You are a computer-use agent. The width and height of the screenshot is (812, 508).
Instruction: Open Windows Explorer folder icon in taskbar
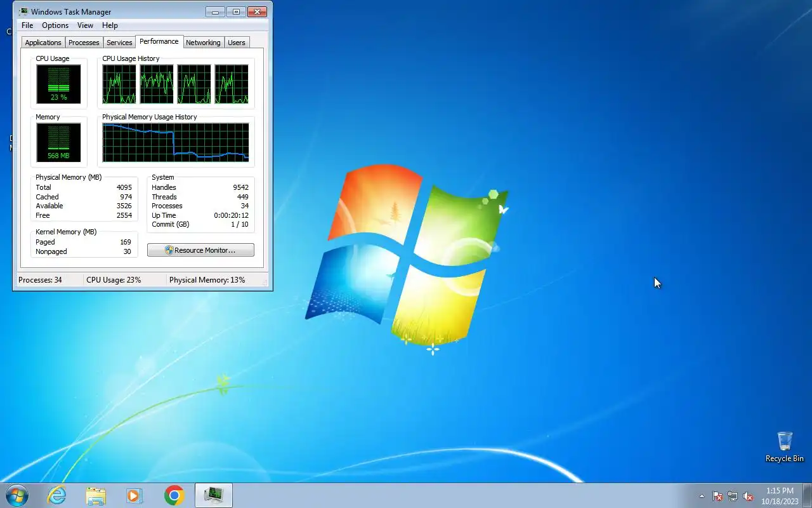coord(96,495)
